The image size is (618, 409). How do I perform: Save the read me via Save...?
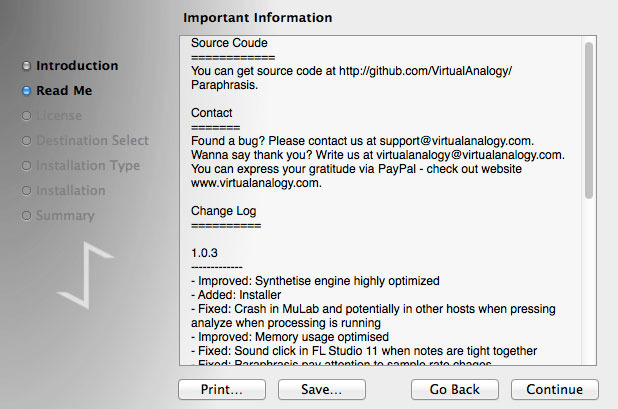point(322,389)
